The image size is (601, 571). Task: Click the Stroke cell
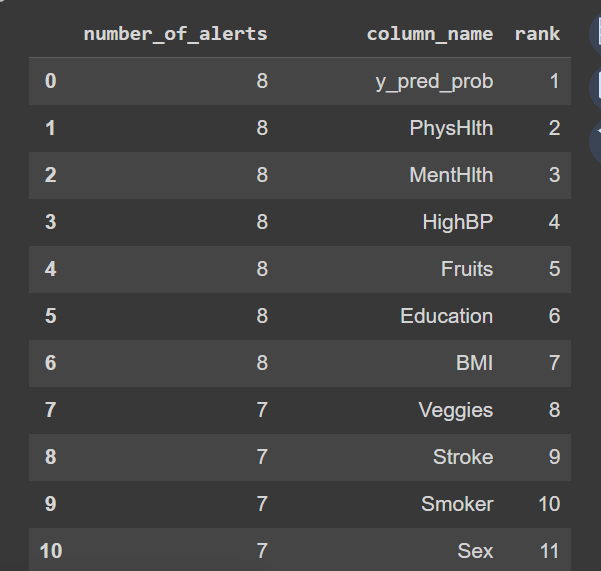[x=462, y=457]
